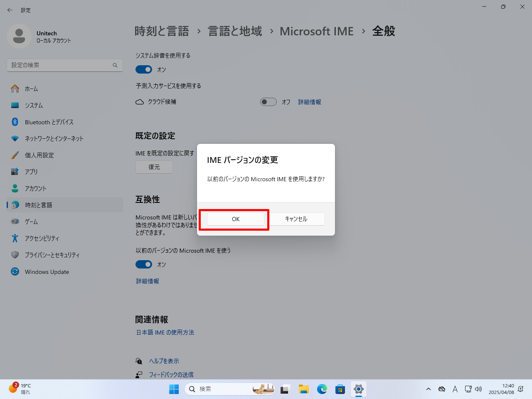532x399 pixels.
Task: Open the Unitech account avatar
Action: 19,36
